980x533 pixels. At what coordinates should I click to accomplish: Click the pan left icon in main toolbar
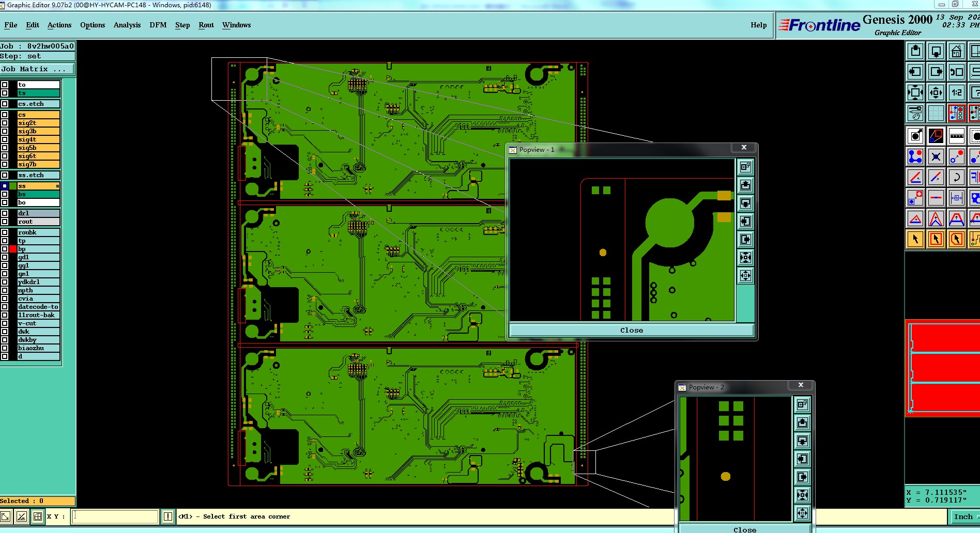pyautogui.click(x=915, y=72)
